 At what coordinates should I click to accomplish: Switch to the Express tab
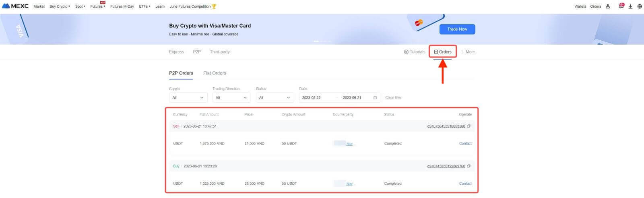[x=176, y=52]
